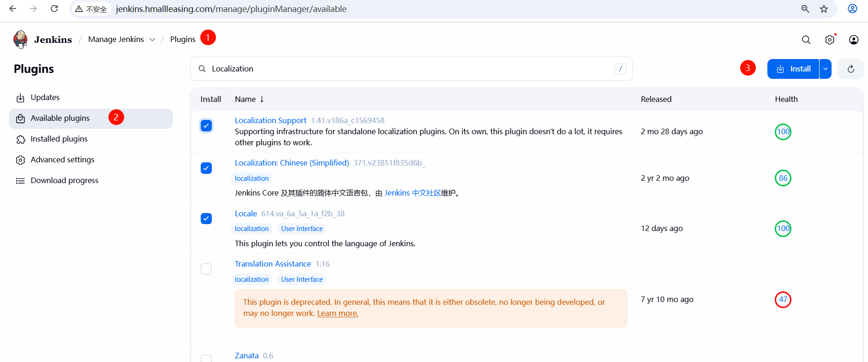Focus the plugin search field
Screen dimensions: 868x362
click(411, 69)
